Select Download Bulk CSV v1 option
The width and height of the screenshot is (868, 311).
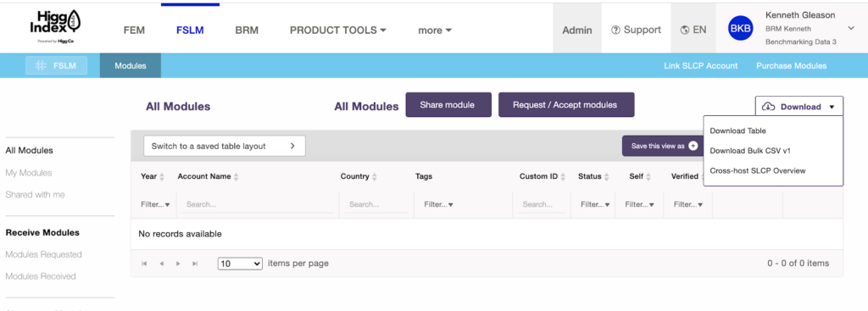[750, 151]
